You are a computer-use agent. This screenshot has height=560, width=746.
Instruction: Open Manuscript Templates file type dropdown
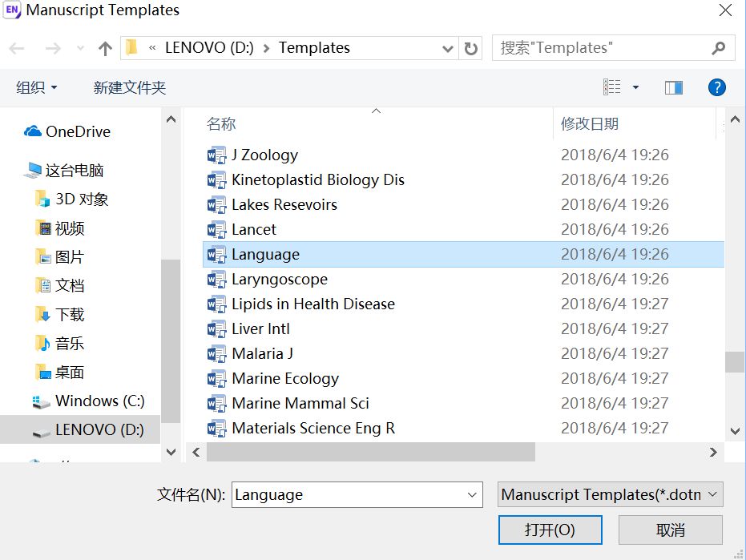coord(611,495)
